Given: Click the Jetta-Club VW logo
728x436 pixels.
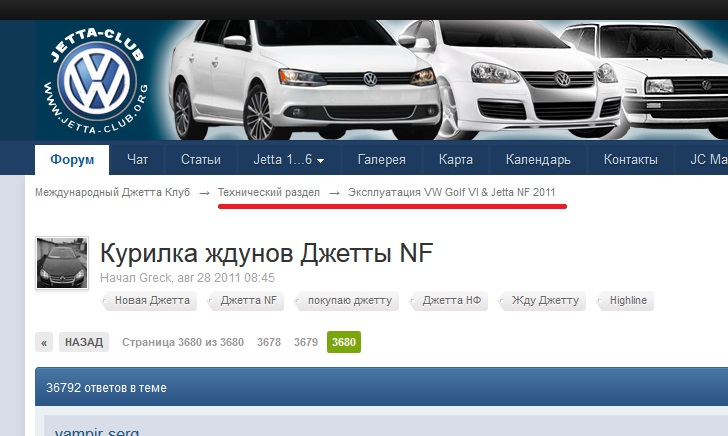Looking at the screenshot, I should point(97,81).
